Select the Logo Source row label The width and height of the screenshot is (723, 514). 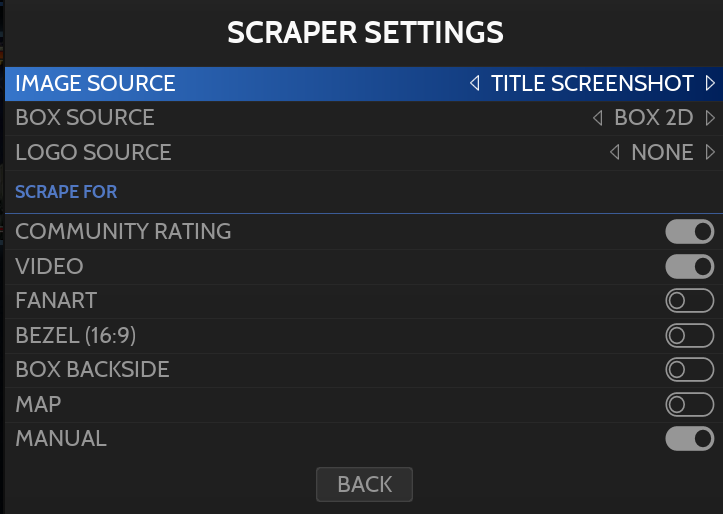pos(93,153)
